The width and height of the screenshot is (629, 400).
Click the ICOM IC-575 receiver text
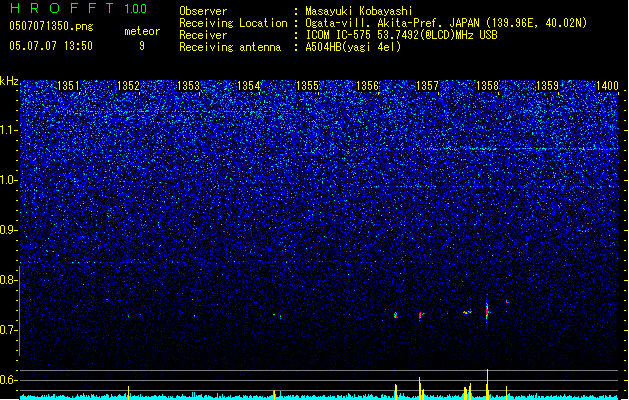[x=401, y=35]
